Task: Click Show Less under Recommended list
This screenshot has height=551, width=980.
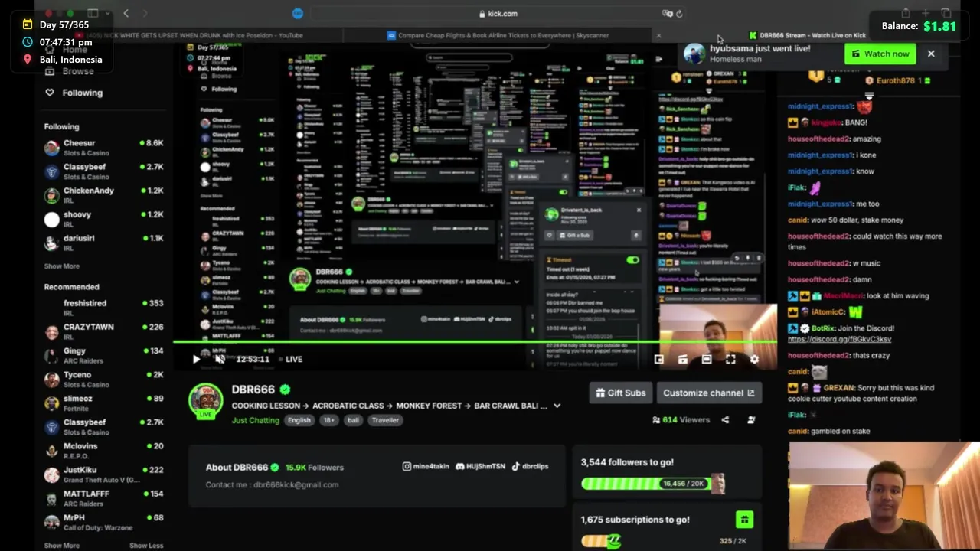Action: coord(146,546)
